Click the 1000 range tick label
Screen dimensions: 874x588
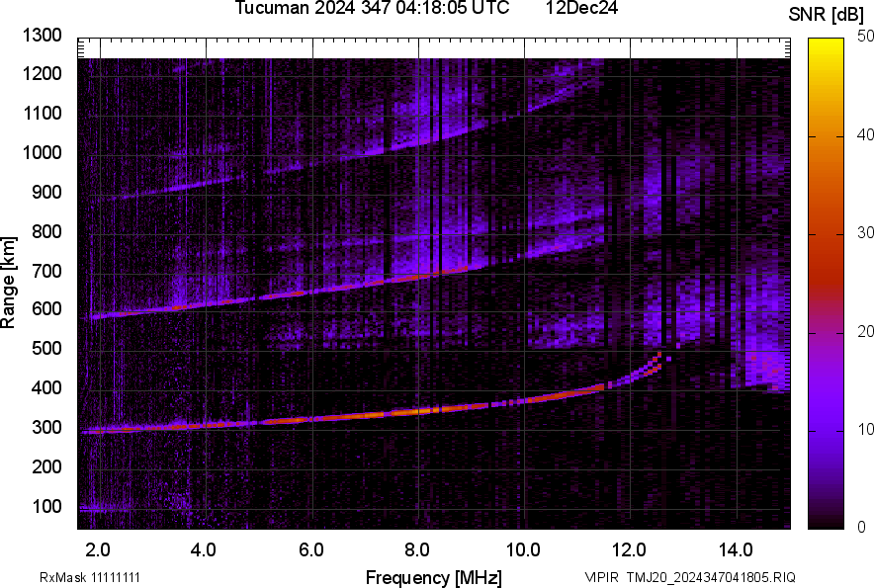43,152
